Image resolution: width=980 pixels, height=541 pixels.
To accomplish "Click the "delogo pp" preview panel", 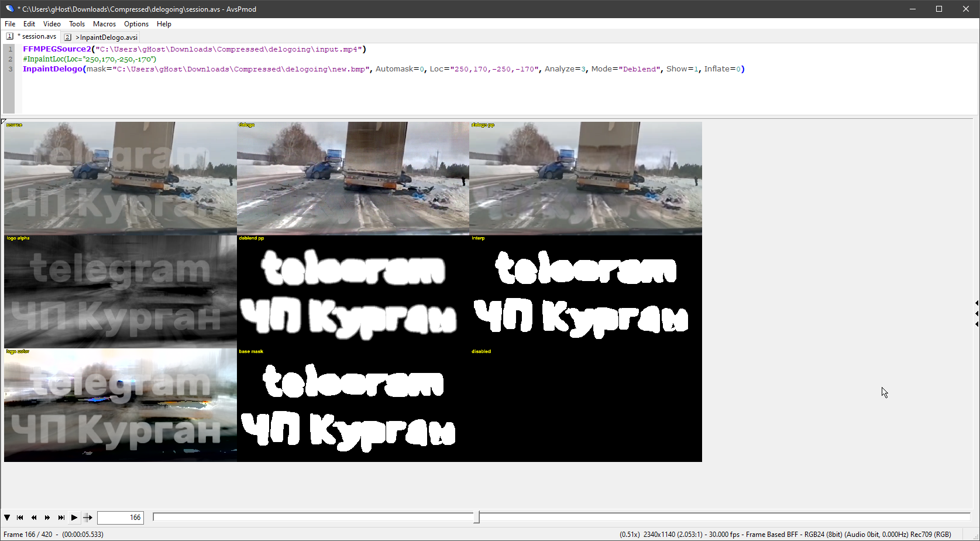I will click(586, 178).
